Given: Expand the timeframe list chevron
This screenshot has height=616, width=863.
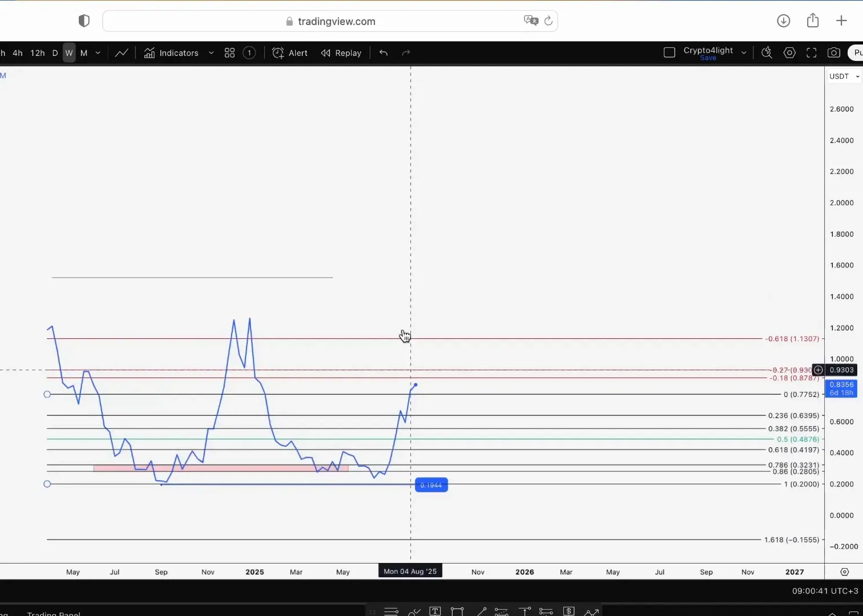Looking at the screenshot, I should click(x=98, y=53).
